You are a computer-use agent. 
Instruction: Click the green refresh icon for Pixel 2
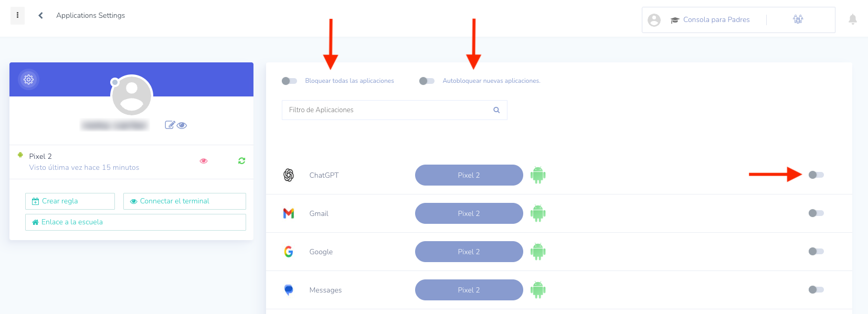[x=241, y=161]
